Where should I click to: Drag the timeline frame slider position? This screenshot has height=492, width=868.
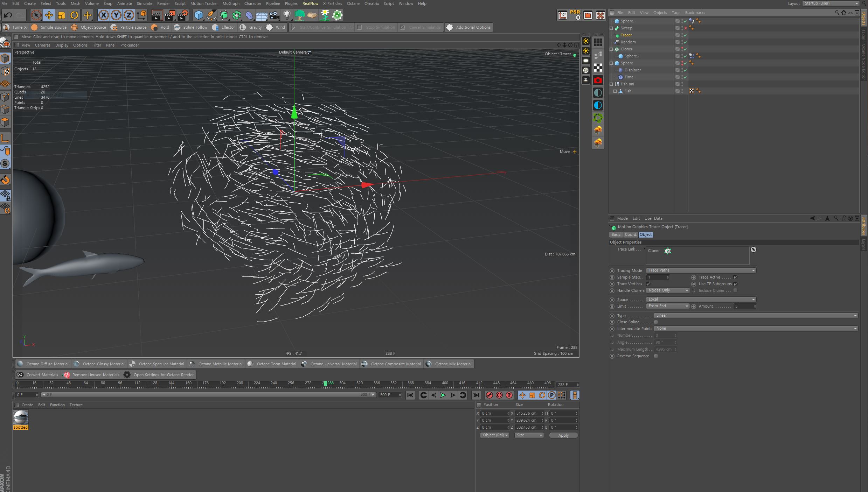coord(326,383)
